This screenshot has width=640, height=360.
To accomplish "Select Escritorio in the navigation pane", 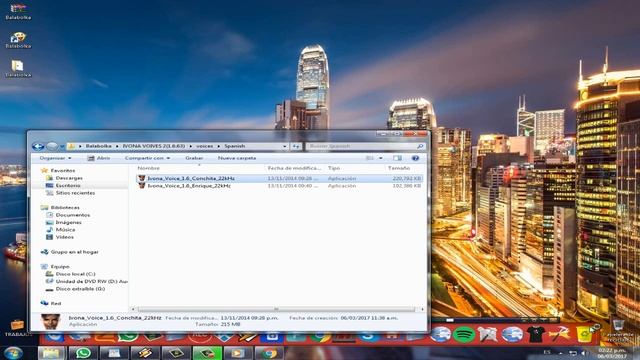I will [68, 185].
